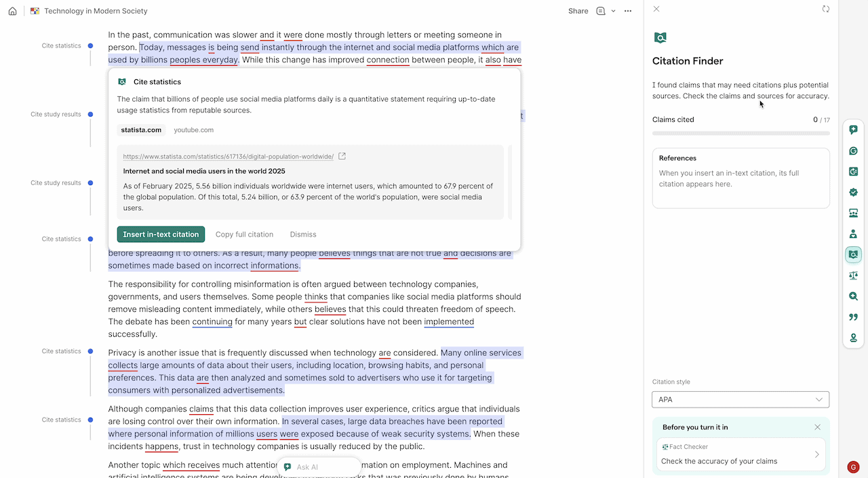Click the Home icon in the top bar

[x=12, y=11]
